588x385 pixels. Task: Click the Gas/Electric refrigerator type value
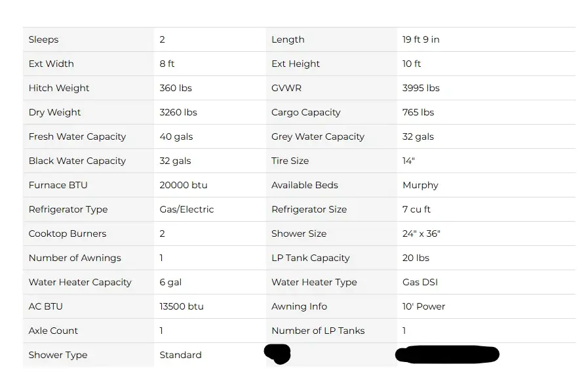(x=187, y=209)
